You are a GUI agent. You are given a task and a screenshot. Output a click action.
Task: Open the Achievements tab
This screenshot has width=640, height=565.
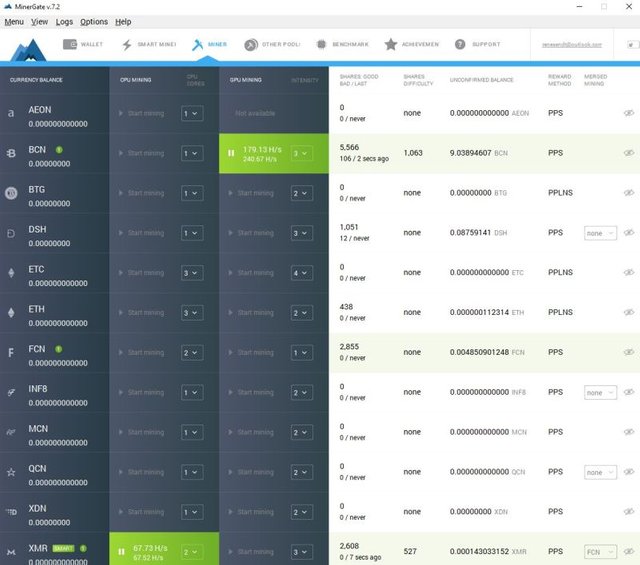pos(411,44)
